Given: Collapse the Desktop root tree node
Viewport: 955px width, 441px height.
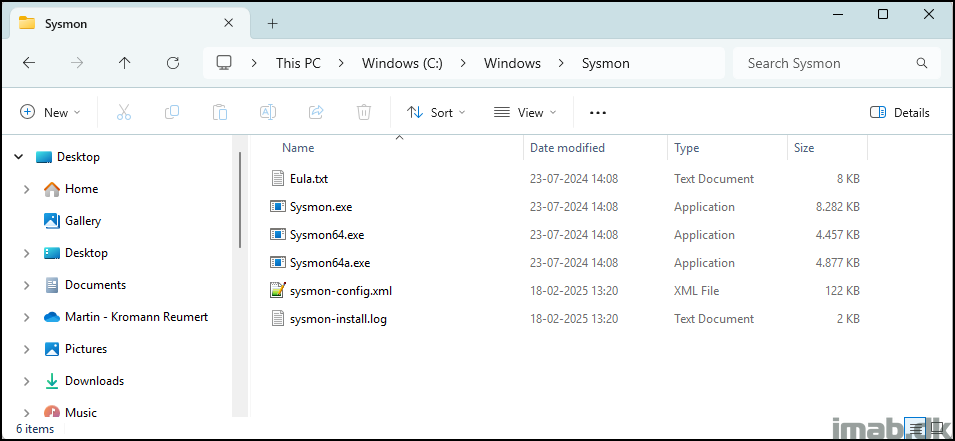Looking at the screenshot, I should pyautogui.click(x=19, y=157).
